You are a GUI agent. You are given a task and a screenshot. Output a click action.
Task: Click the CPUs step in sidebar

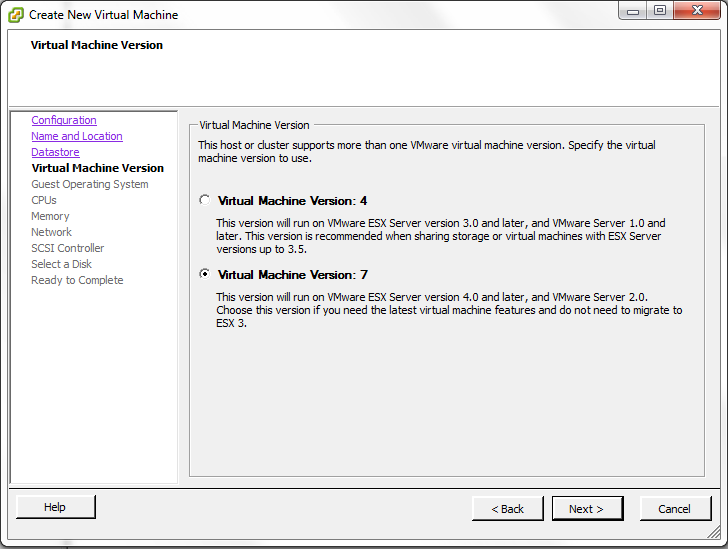(44, 200)
